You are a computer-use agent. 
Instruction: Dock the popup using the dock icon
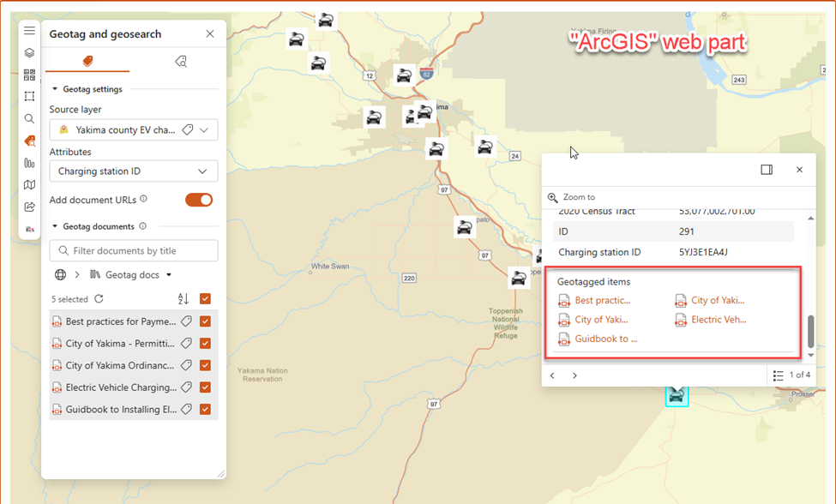point(767,170)
